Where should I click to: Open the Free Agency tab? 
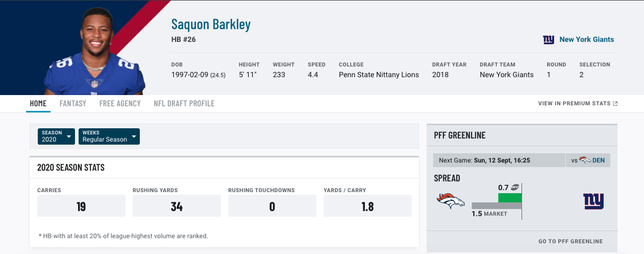coord(120,104)
